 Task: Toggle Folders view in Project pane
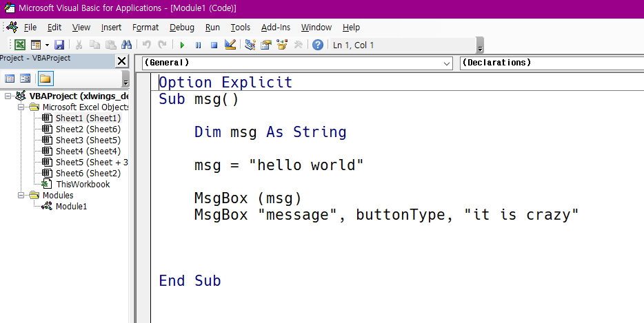click(x=46, y=79)
